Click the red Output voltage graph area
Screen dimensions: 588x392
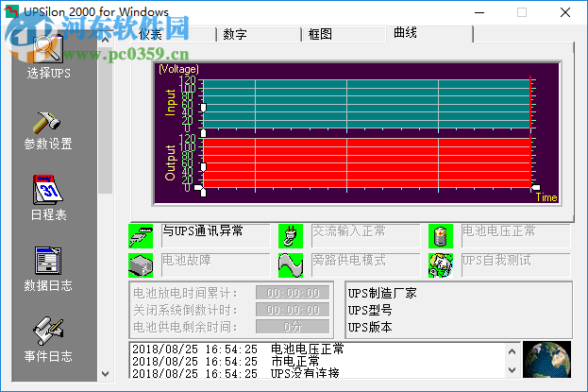pyautogui.click(x=367, y=162)
